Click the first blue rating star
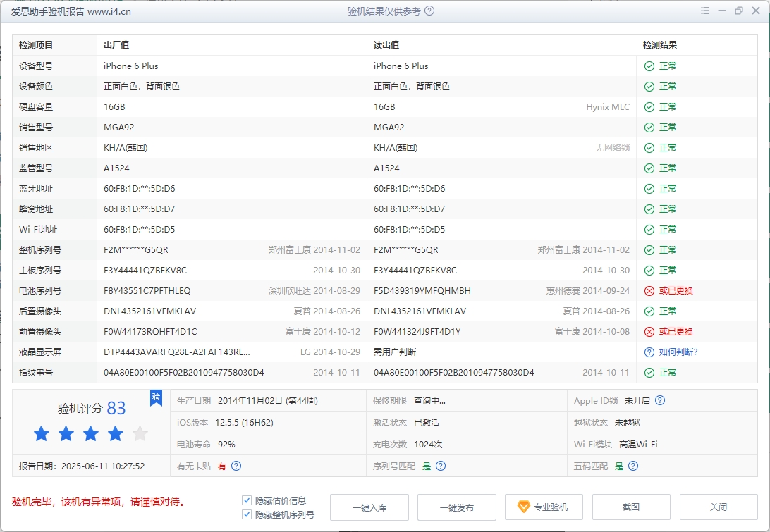 point(41,434)
